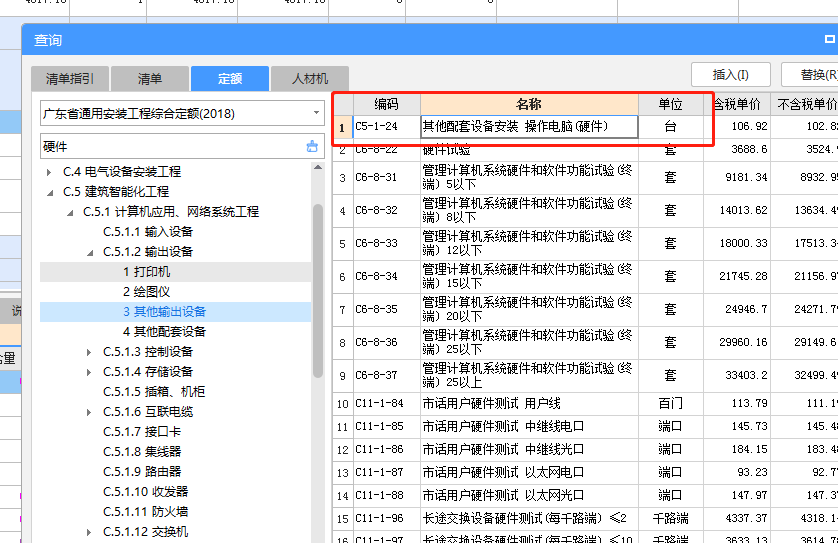Select tree item C.5.1.1 输入设备
This screenshot has height=543, width=838.
tap(148, 232)
